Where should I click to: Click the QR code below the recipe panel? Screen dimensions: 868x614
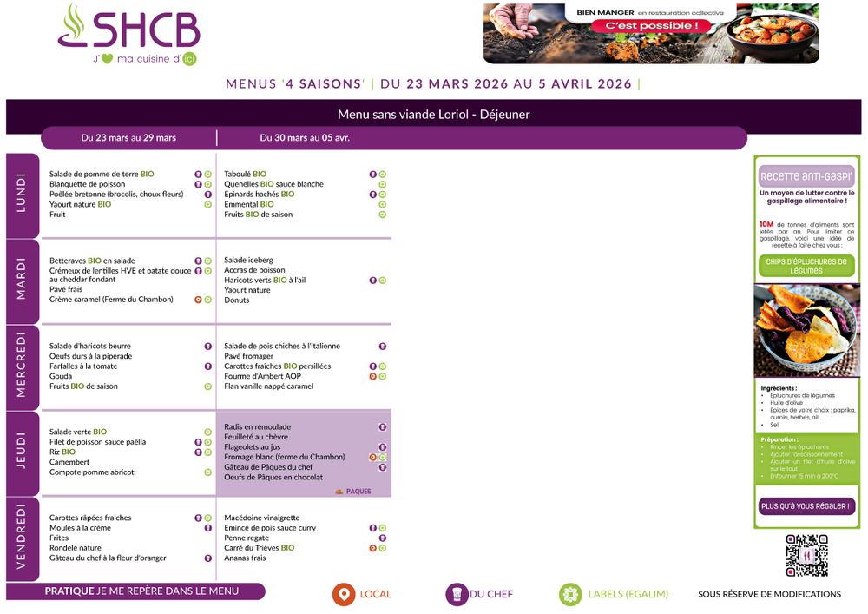click(806, 556)
